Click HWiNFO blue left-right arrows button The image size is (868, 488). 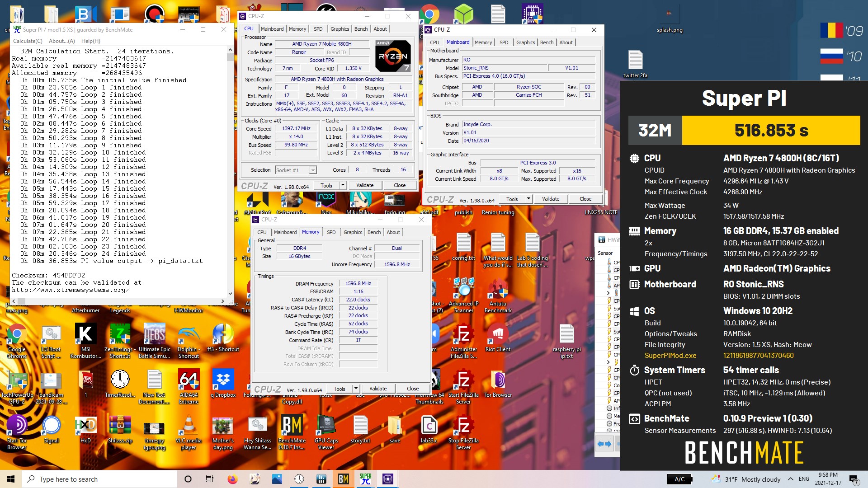(x=604, y=444)
